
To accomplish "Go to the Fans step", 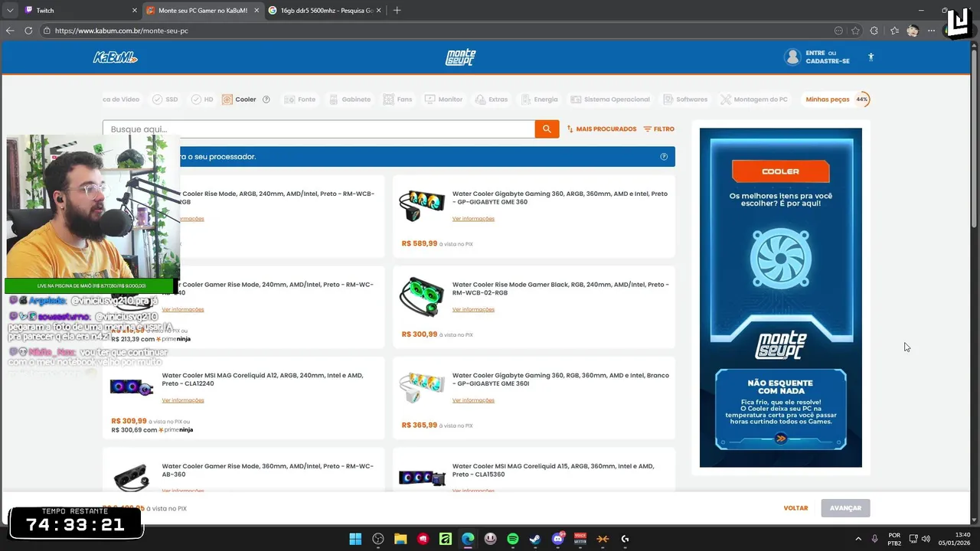I will (397, 99).
